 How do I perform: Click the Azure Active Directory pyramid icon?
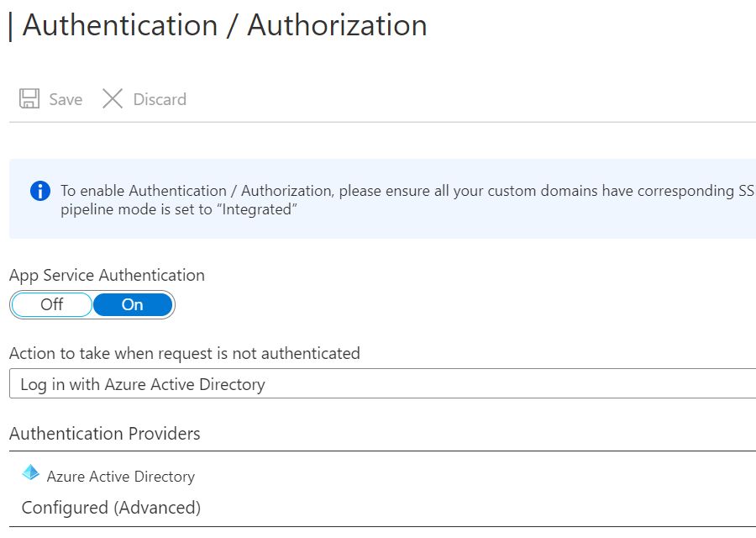[x=31, y=472]
